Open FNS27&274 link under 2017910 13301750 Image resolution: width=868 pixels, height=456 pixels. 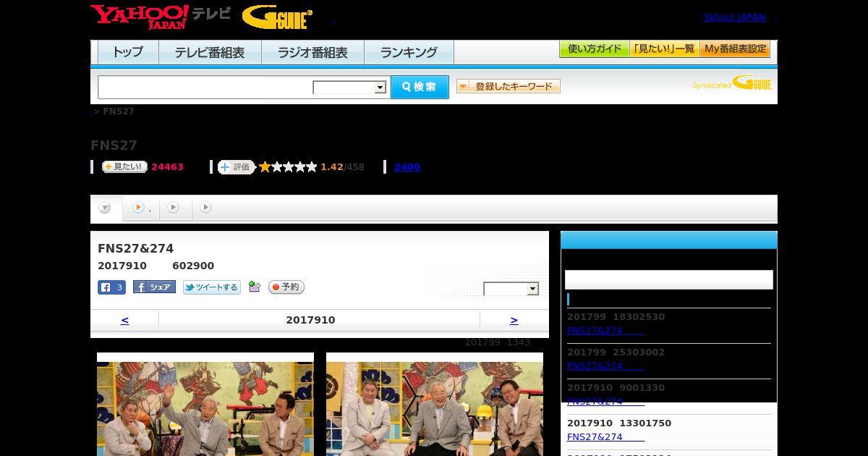(605, 436)
